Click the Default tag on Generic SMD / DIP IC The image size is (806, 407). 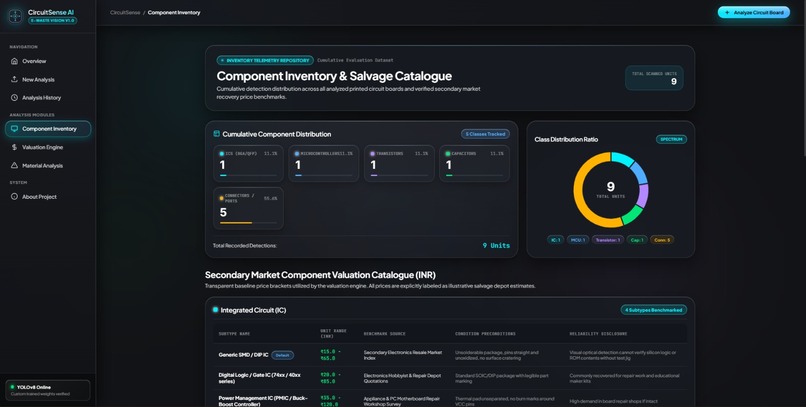tap(282, 355)
